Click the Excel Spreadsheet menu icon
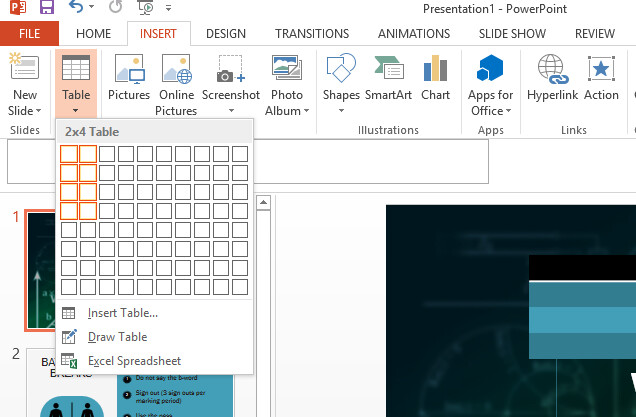636x417 pixels. pos(69,361)
